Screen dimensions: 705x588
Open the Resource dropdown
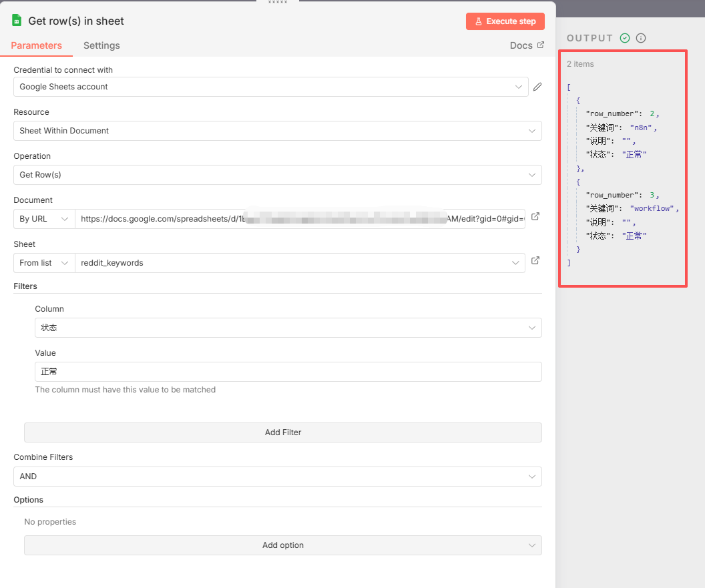(x=277, y=131)
